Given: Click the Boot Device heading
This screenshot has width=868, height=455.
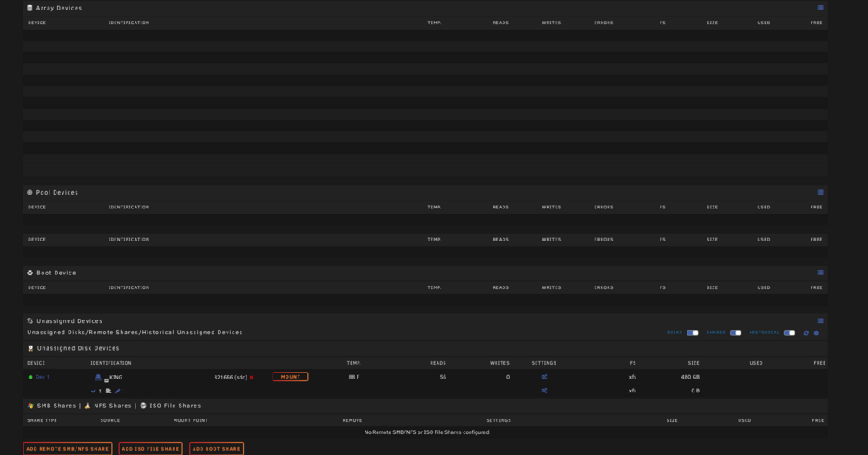Looking at the screenshot, I should 56,273.
